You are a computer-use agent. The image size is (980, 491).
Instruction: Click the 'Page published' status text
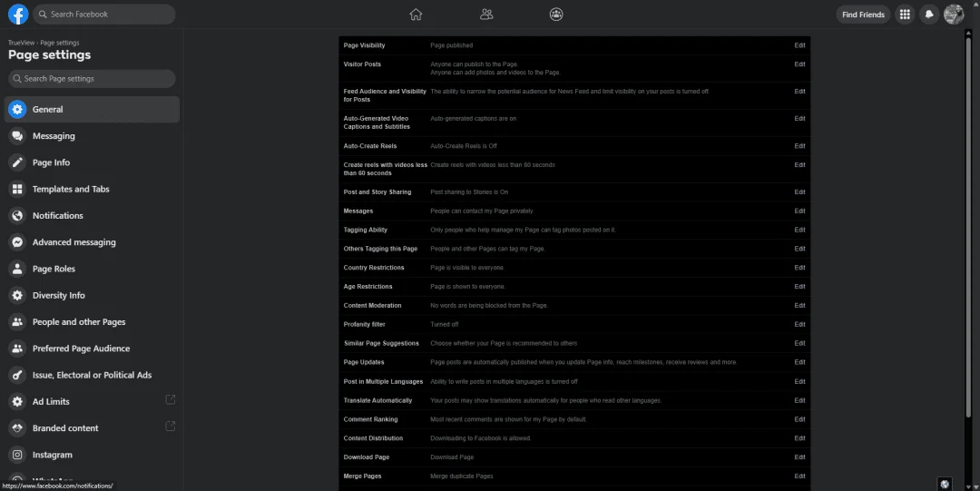[x=451, y=45]
